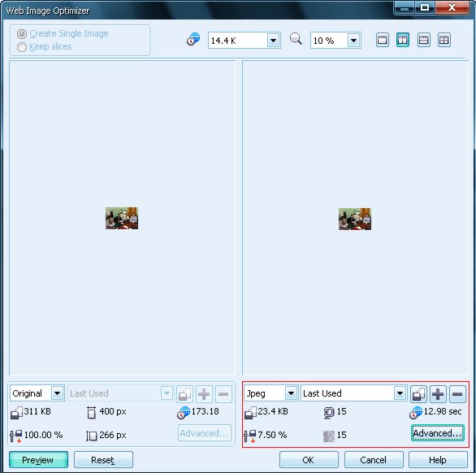Maximize the Web Image Optimizer window
This screenshot has width=476, height=473.
tap(425, 7)
